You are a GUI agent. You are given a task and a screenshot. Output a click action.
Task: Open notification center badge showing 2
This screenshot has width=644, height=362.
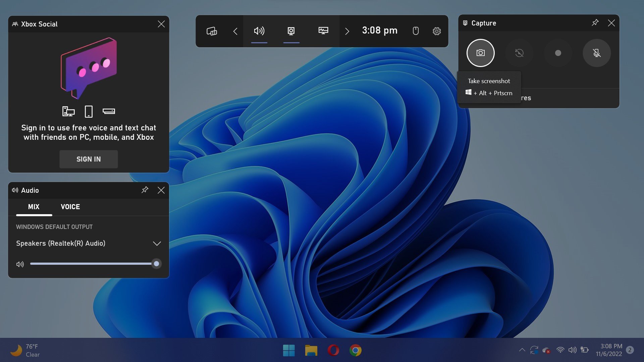pos(630,350)
